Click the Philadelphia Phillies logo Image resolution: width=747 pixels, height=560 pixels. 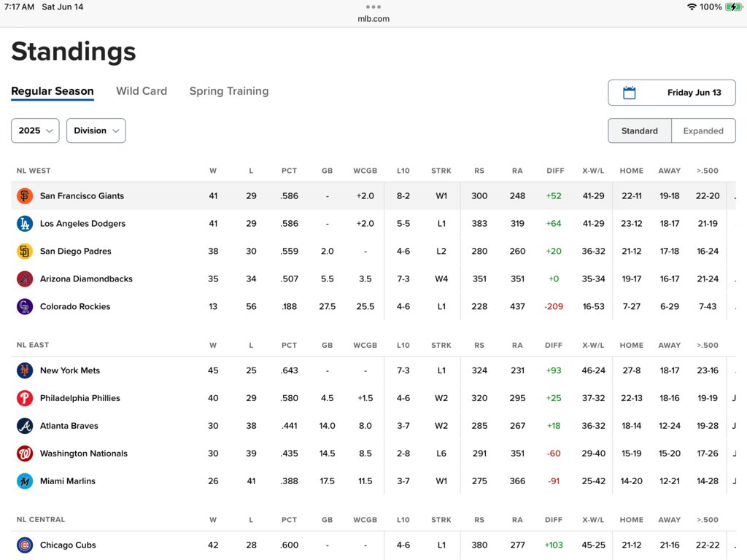coord(25,397)
